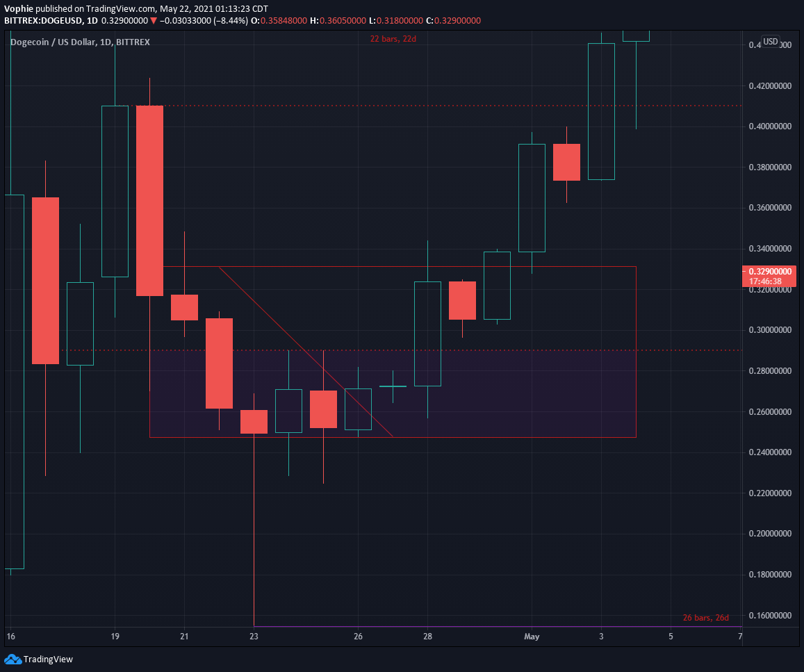Select the doji candle on April 27

[x=393, y=386]
